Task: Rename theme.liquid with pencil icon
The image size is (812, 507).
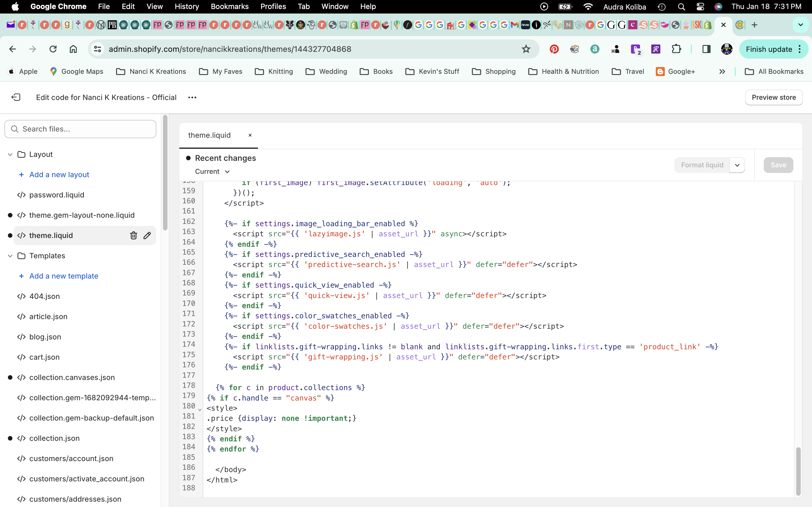Action: pos(147,235)
